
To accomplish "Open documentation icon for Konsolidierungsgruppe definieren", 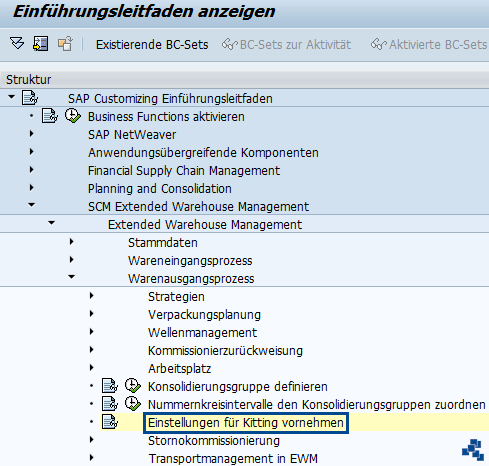I will coord(110,386).
